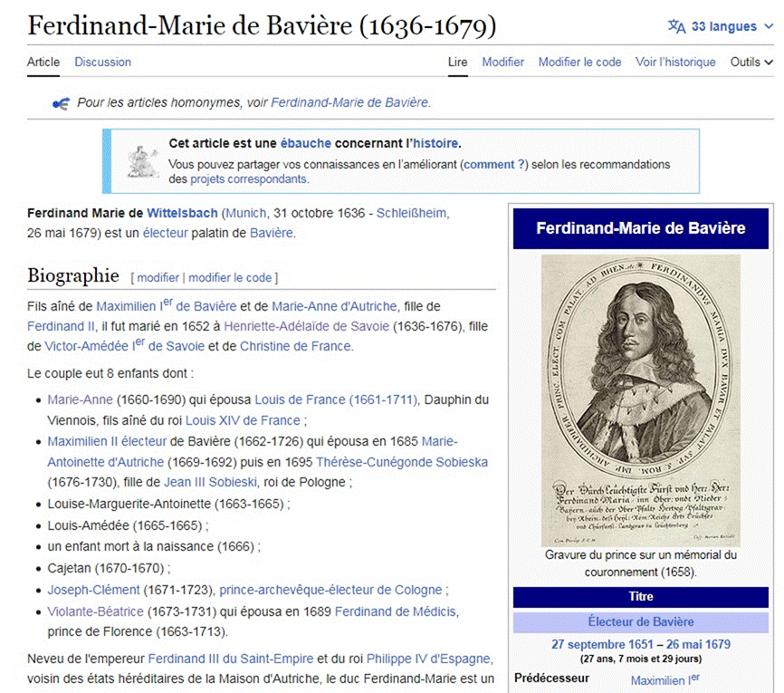This screenshot has height=693, width=784.
Task: Open Maximilien Ier de Bavière link
Action: [x=166, y=305]
